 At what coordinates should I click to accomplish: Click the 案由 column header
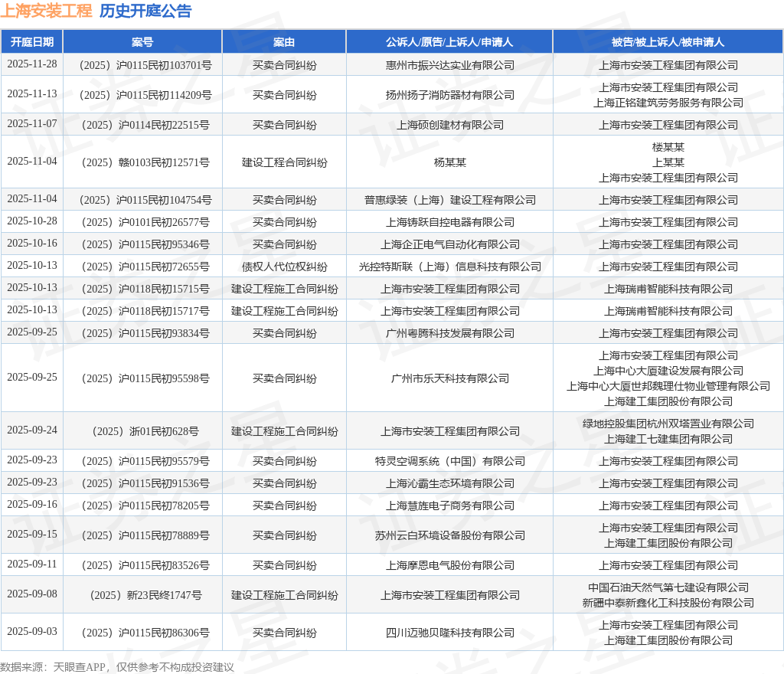(284, 42)
